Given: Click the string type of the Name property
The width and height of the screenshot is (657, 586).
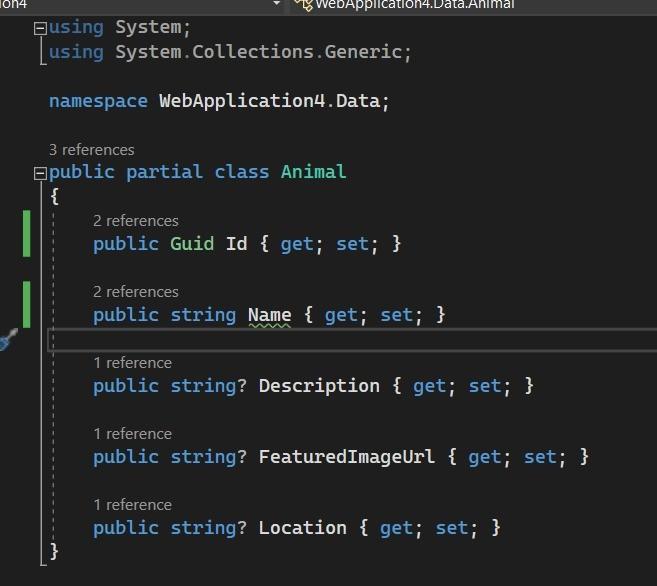Looking at the screenshot, I should point(203,315).
